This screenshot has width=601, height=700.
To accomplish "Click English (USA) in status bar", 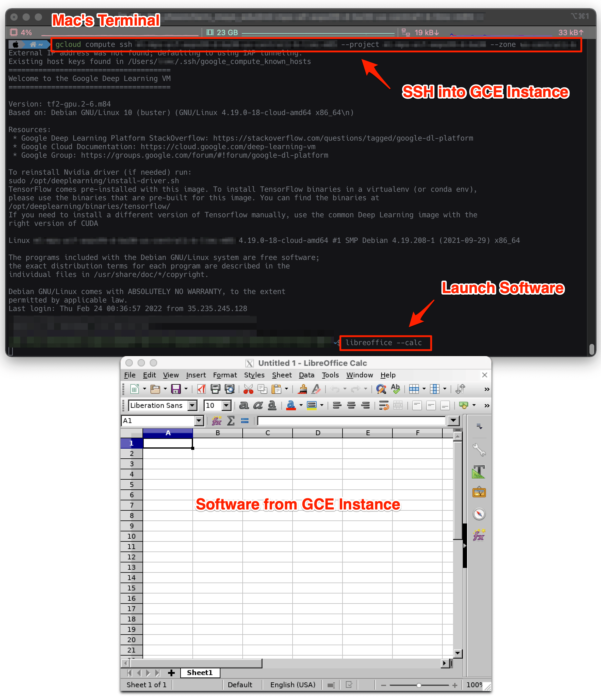I will pyautogui.click(x=293, y=685).
